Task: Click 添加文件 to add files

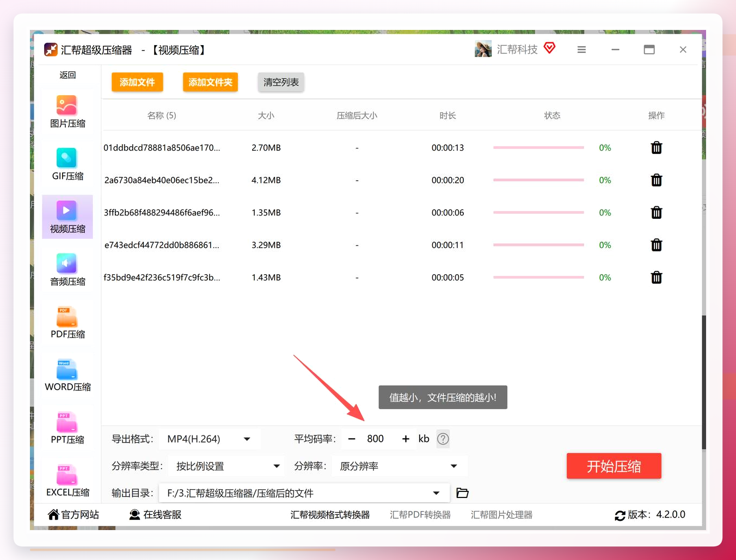Action: pos(137,82)
